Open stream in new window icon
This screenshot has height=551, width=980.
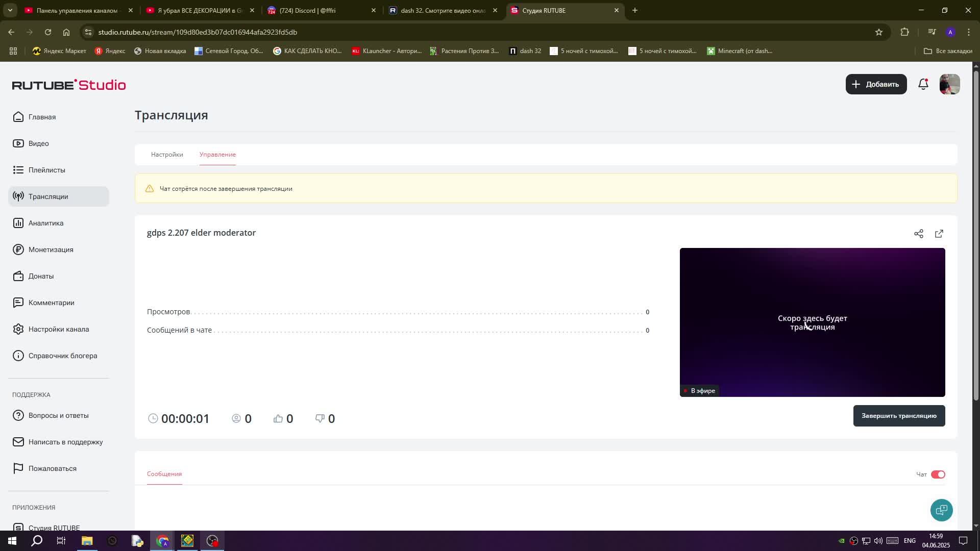click(939, 234)
